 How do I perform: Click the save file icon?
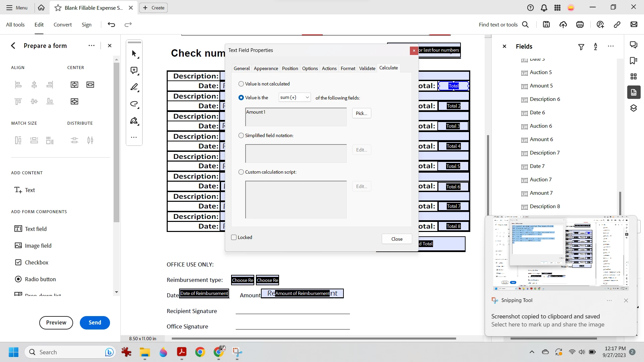pyautogui.click(x=546, y=24)
